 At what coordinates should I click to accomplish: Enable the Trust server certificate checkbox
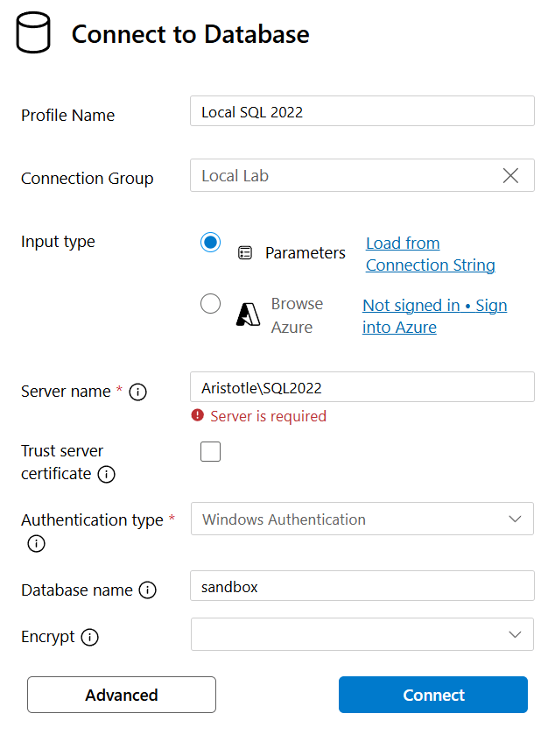click(210, 452)
